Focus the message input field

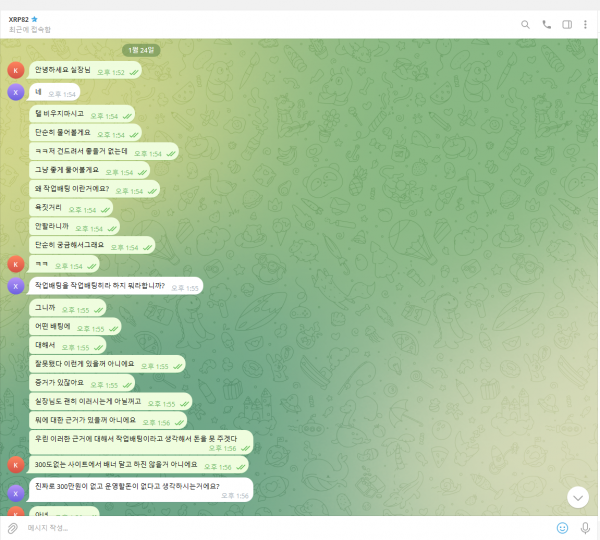tap(280, 527)
